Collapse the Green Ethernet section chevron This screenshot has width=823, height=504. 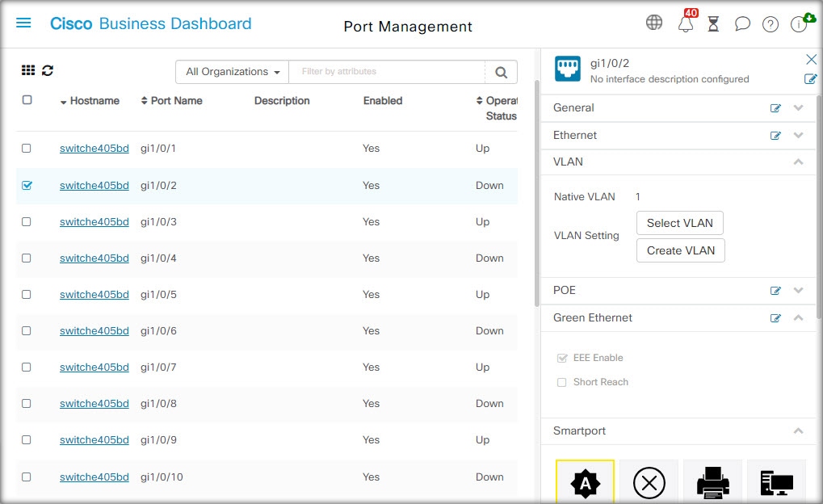[x=798, y=317]
